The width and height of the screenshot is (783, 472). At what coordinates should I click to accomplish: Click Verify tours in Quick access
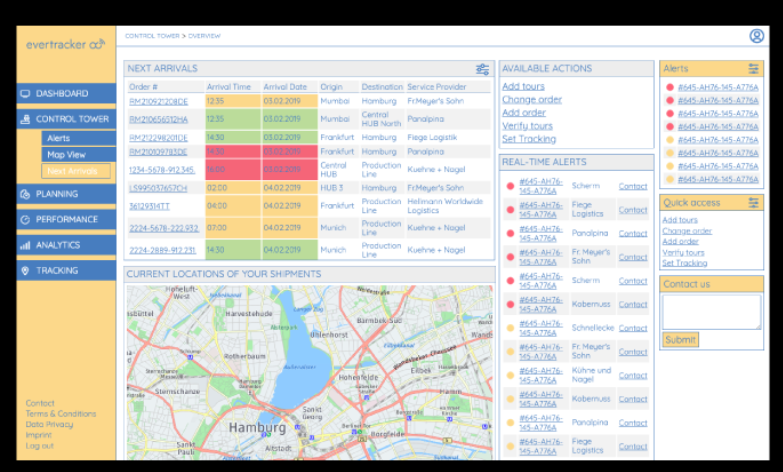683,252
